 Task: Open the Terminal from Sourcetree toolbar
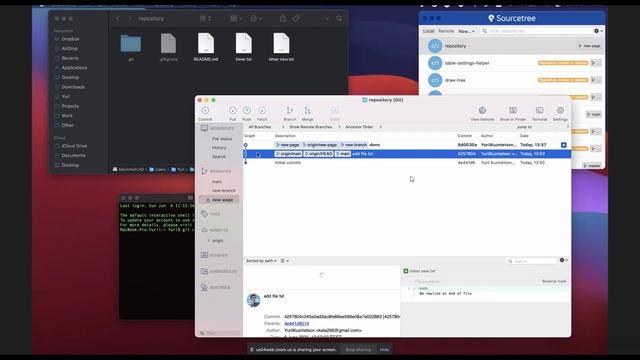539,111
